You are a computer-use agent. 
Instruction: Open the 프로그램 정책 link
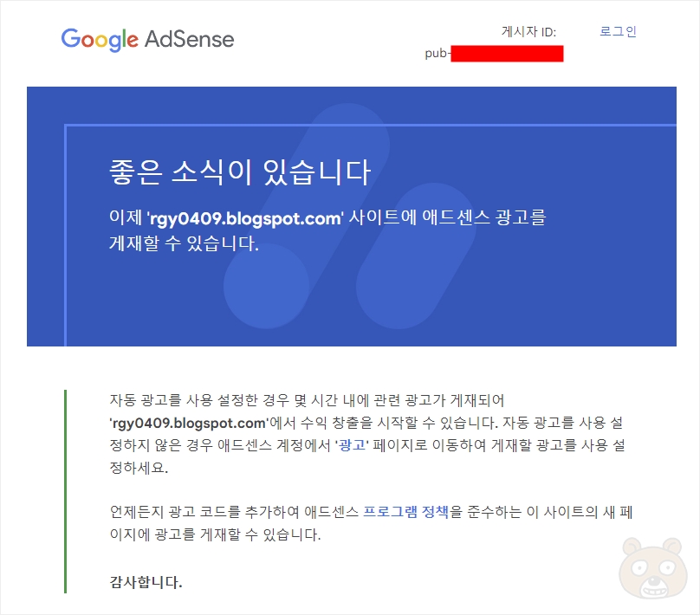[405, 511]
